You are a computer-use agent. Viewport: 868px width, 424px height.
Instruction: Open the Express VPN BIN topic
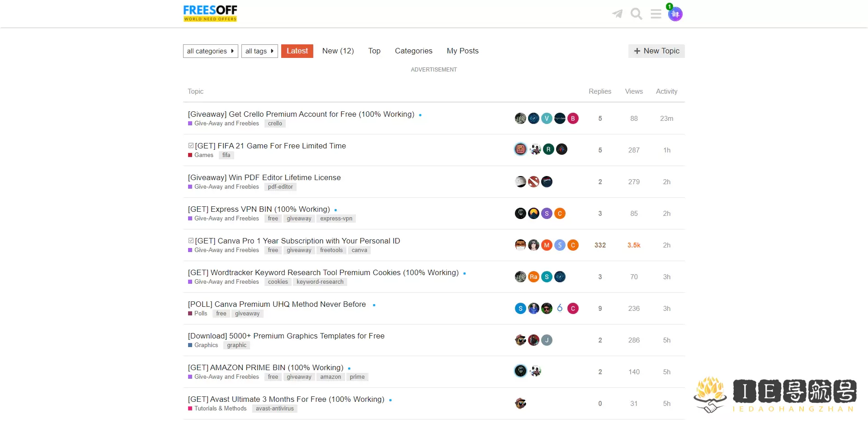click(x=259, y=210)
